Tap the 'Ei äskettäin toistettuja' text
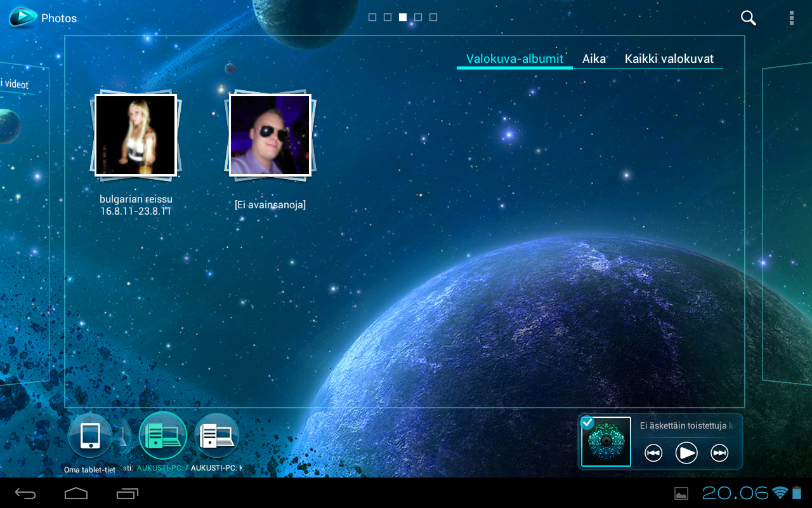Image resolution: width=812 pixels, height=508 pixels. (x=688, y=425)
